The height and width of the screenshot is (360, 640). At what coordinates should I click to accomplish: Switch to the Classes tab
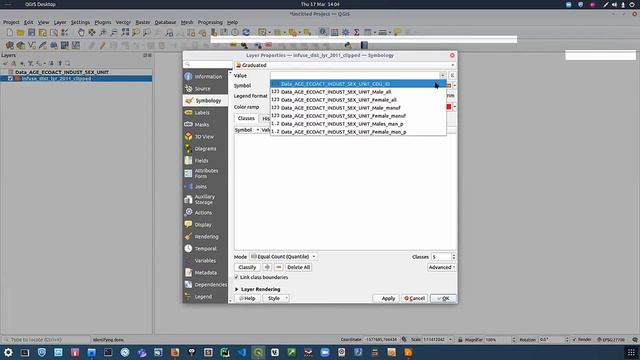(246, 118)
